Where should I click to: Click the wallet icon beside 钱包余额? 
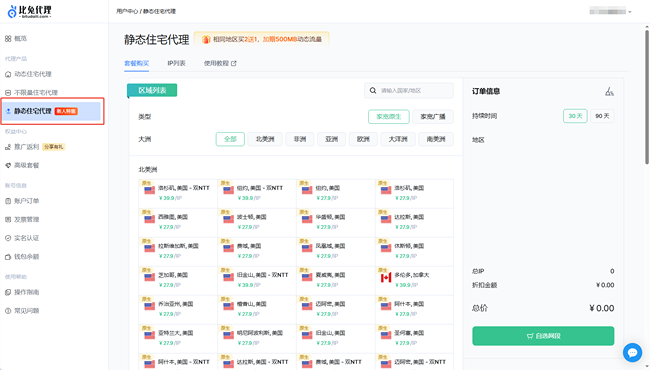tap(8, 257)
